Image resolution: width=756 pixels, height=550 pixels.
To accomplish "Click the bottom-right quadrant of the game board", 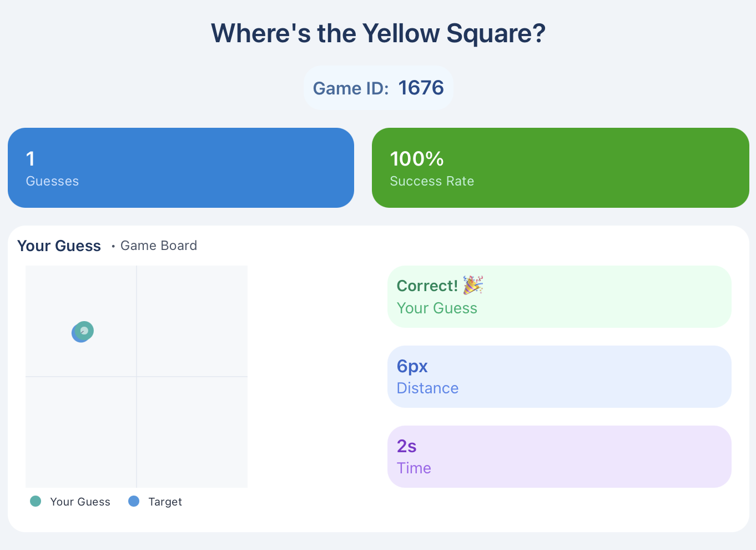I will pyautogui.click(x=192, y=432).
